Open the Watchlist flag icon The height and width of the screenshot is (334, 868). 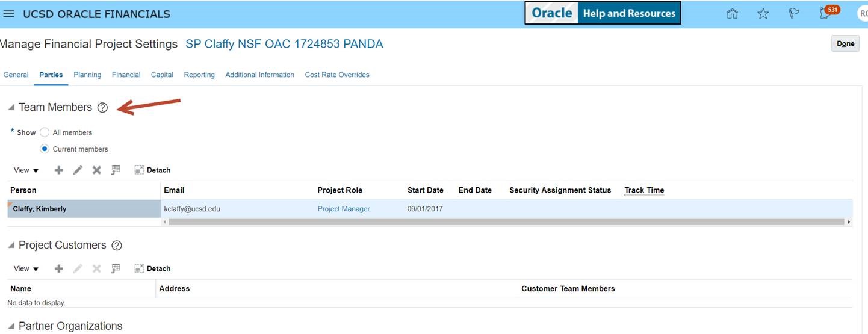click(794, 14)
